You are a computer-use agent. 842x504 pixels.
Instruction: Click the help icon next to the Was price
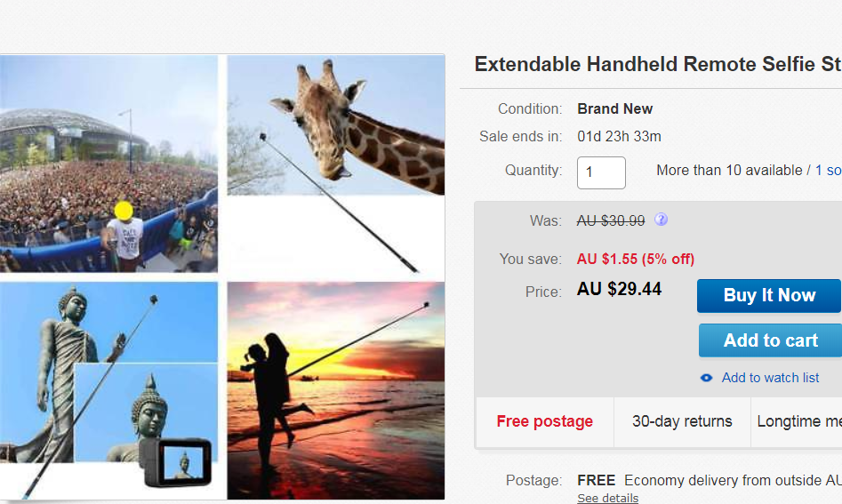(661, 220)
